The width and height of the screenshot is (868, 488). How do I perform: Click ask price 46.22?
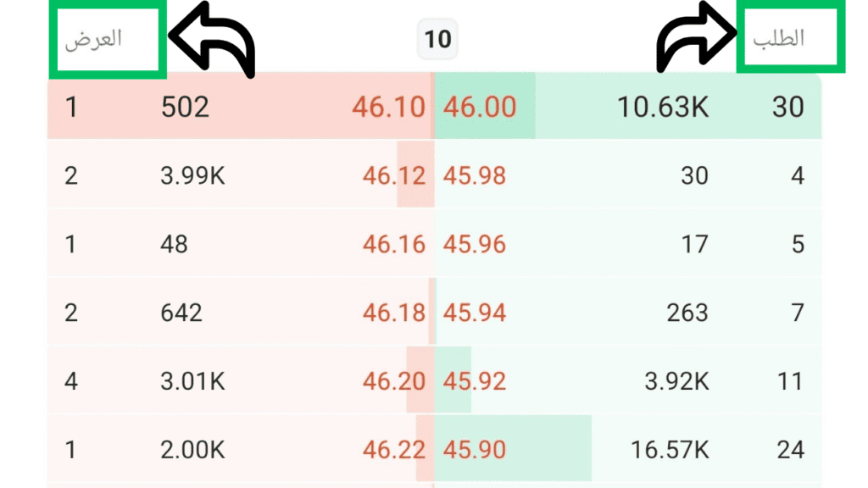click(x=393, y=450)
